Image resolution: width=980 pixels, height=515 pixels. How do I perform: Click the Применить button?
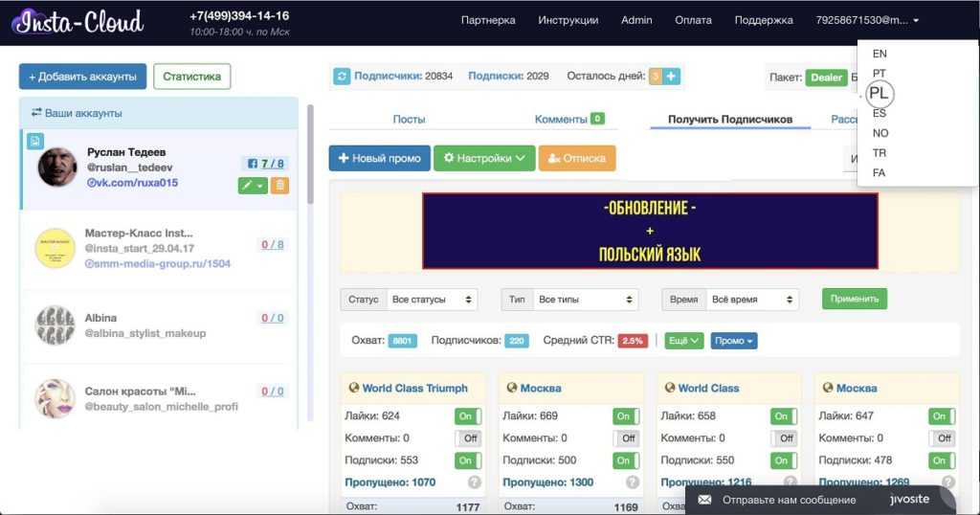pyautogui.click(x=854, y=299)
